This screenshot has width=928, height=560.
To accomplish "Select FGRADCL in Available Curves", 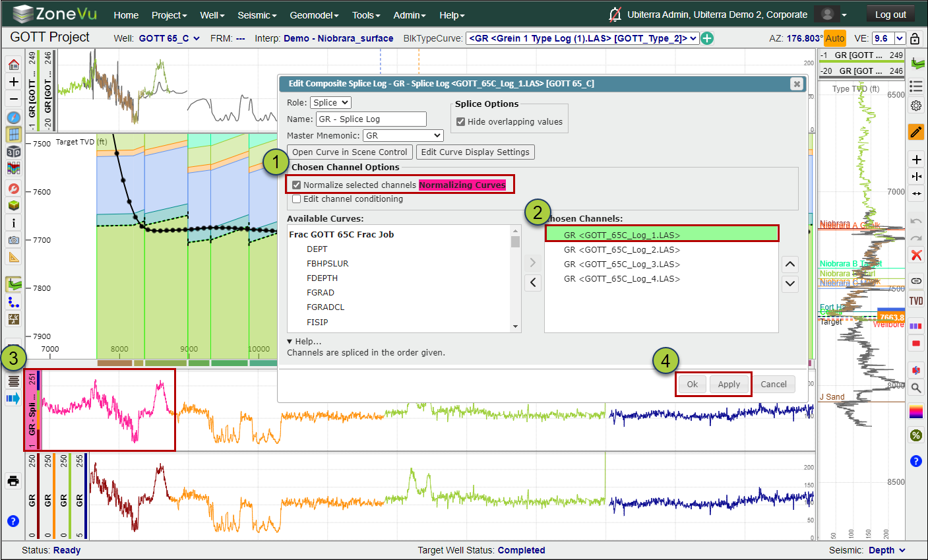I will 326,307.
